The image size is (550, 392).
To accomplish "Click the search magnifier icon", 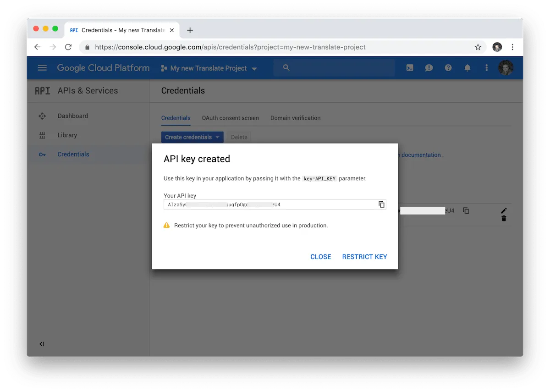I will pyautogui.click(x=286, y=68).
